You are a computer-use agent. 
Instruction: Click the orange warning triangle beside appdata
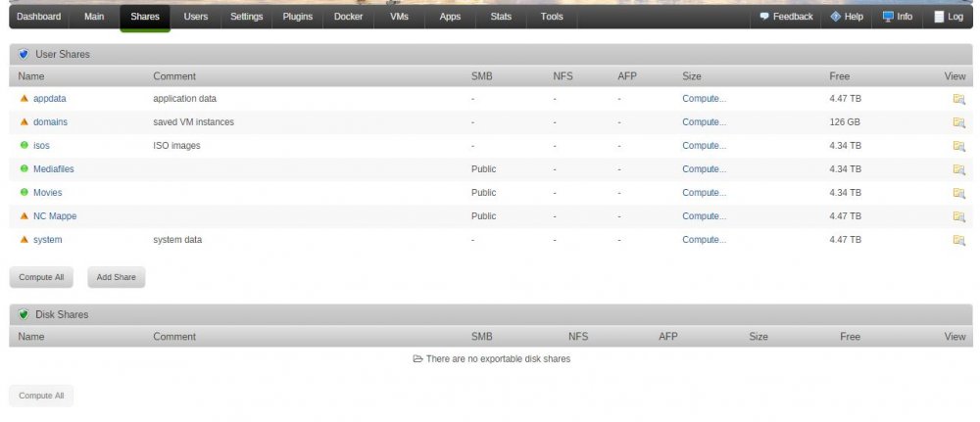tap(24, 98)
